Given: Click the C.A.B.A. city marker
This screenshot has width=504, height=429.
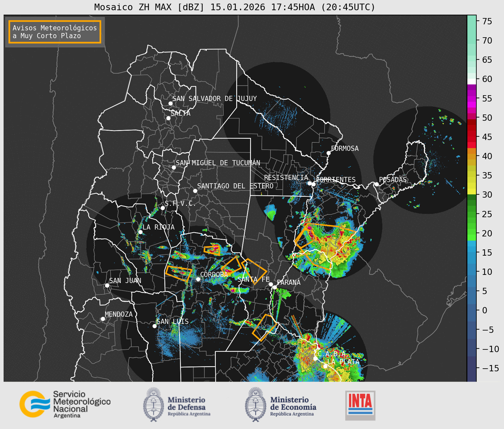Looking at the screenshot, I should coord(316,358).
